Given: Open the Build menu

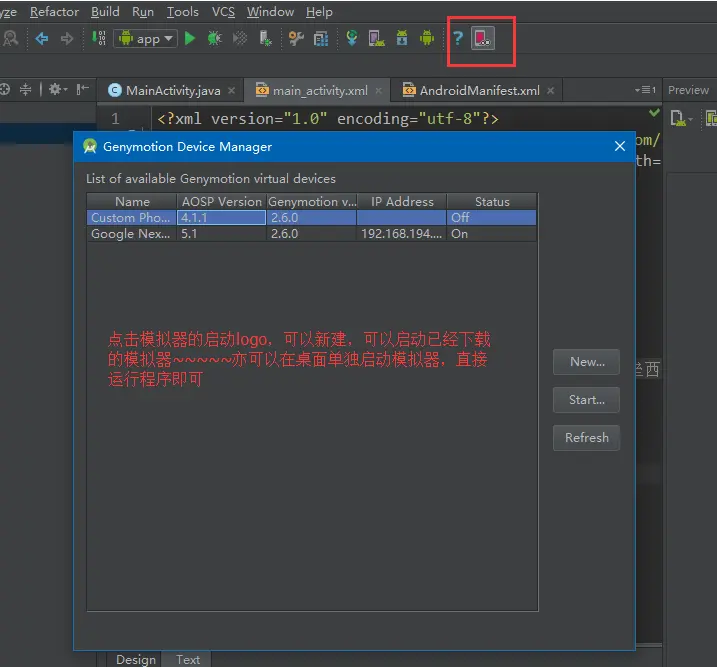Looking at the screenshot, I should click(x=105, y=12).
